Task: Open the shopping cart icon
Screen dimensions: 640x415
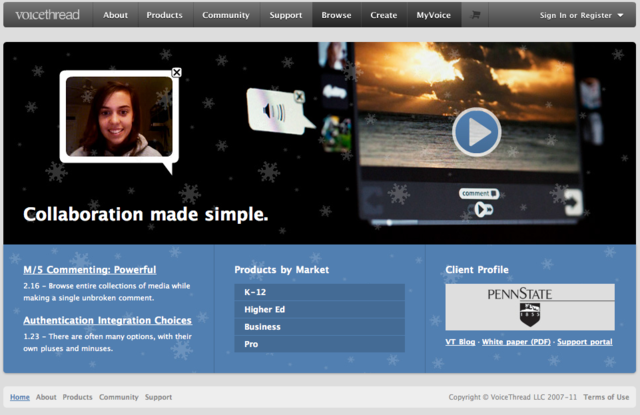Action: 475,15
